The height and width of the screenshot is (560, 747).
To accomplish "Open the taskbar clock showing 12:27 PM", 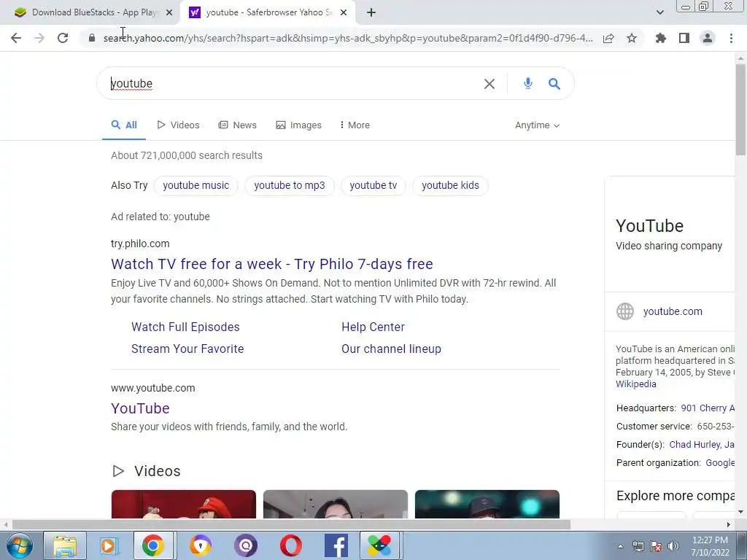I will (710, 546).
